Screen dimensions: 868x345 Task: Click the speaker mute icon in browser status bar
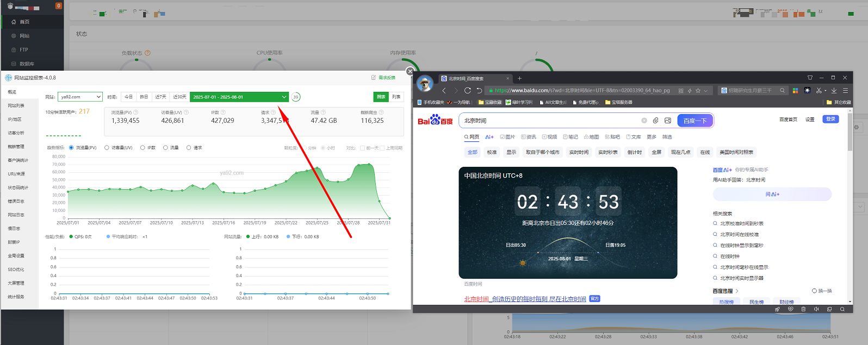pyautogui.click(x=816, y=309)
